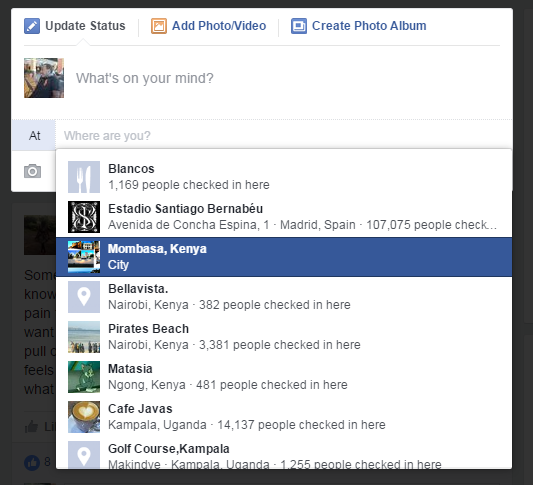Click the Create Photo Album icon
The image size is (533, 485).
[x=299, y=26]
